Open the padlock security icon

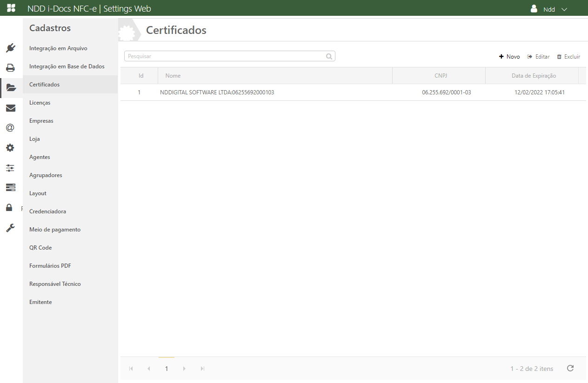9,207
